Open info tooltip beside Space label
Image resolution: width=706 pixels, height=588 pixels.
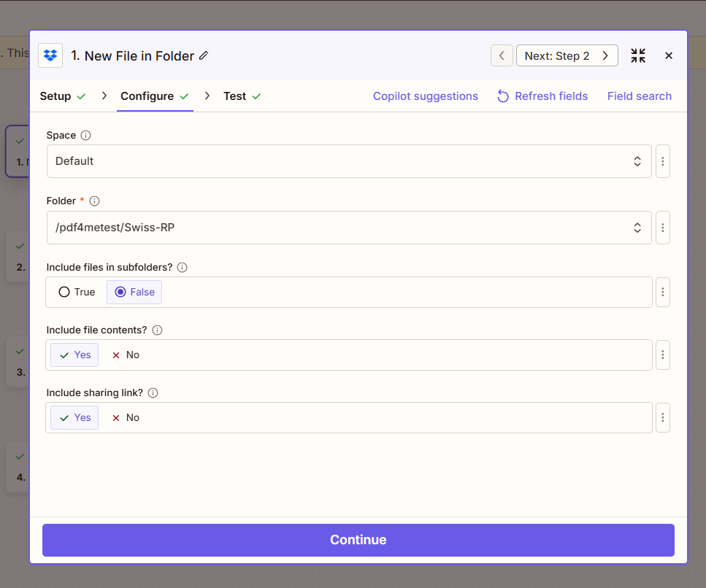tap(85, 136)
